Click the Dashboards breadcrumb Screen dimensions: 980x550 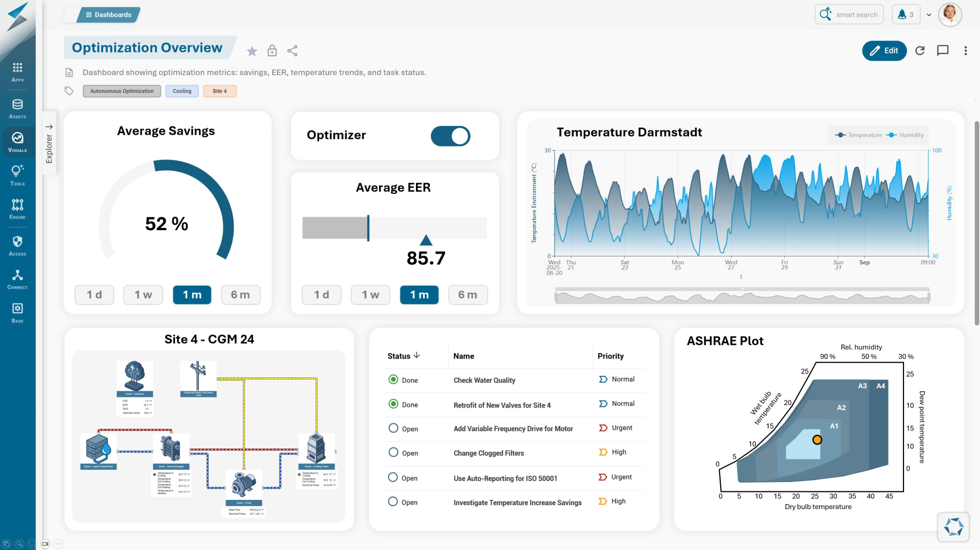coord(108,15)
